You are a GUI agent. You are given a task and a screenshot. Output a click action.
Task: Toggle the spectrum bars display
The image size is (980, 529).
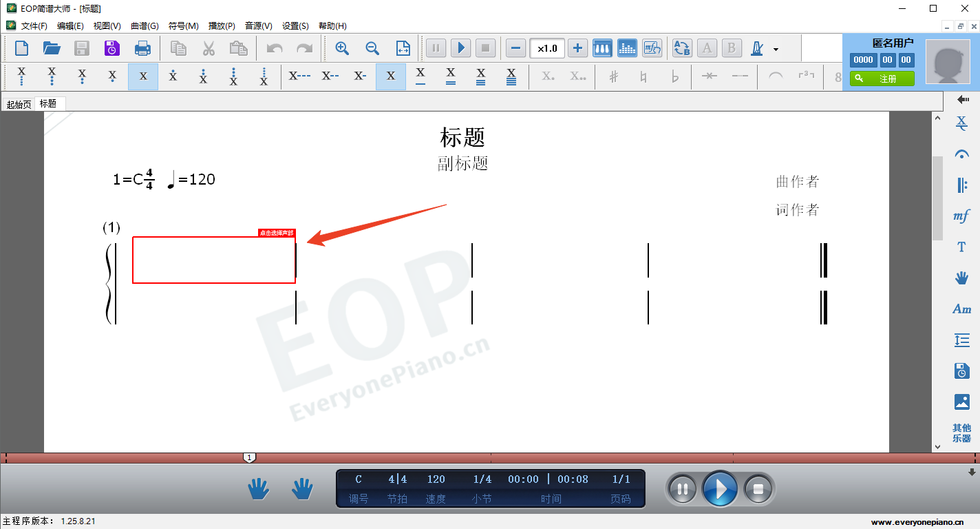(627, 48)
